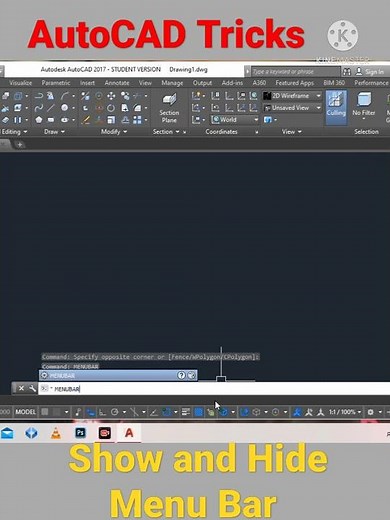The width and height of the screenshot is (390, 520).
Task: Open the Manage ribbon tab
Action: point(172,83)
